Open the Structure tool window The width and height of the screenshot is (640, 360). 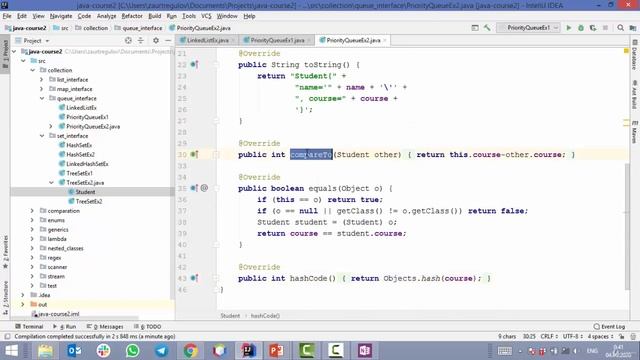coord(5,298)
